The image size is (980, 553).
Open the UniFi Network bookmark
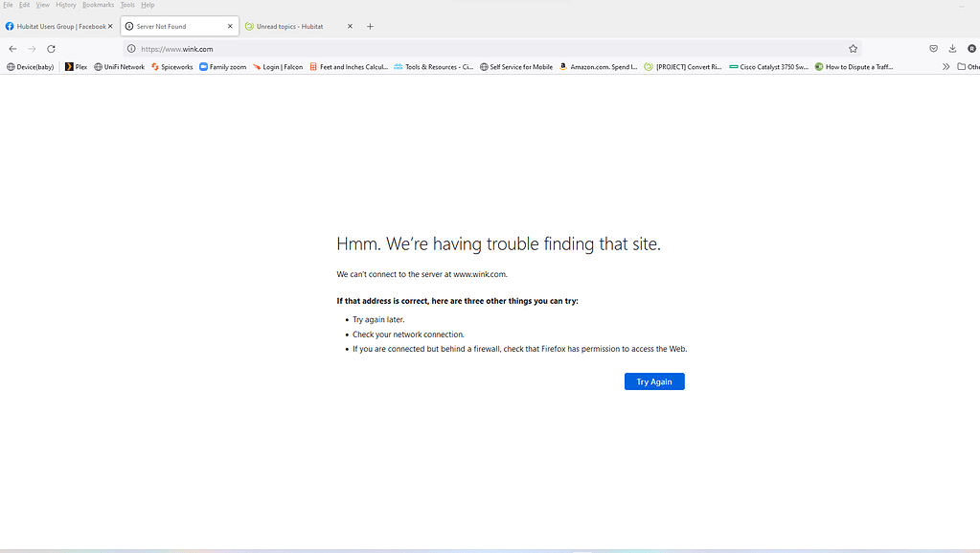(x=119, y=67)
